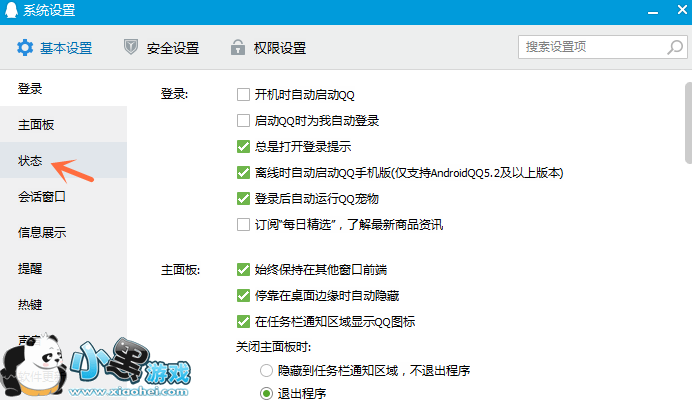Select 退出程序 radio option

tap(266, 393)
